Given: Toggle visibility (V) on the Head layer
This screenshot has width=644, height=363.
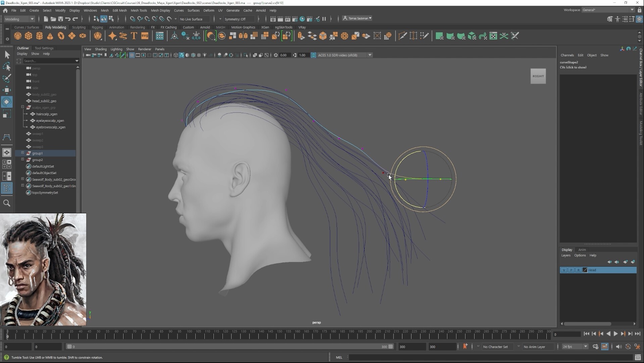Looking at the screenshot, I should tap(564, 270).
